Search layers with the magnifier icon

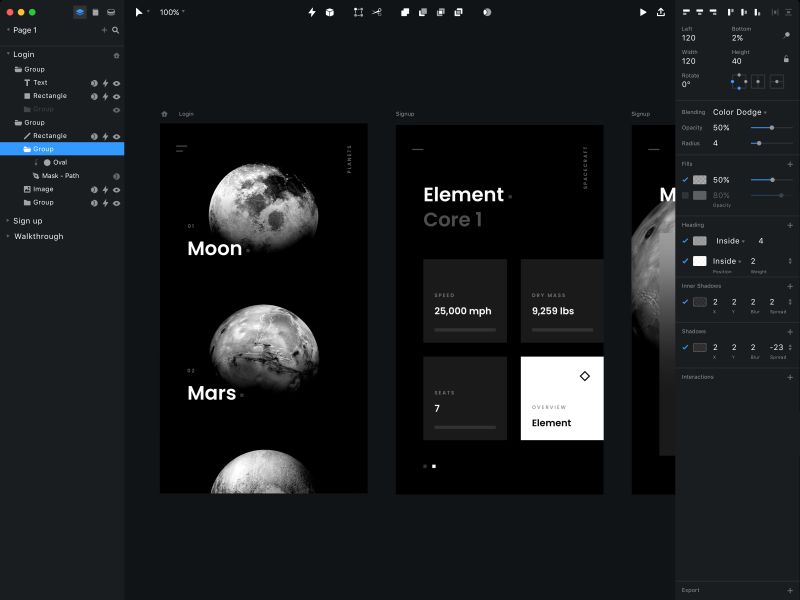coord(116,30)
